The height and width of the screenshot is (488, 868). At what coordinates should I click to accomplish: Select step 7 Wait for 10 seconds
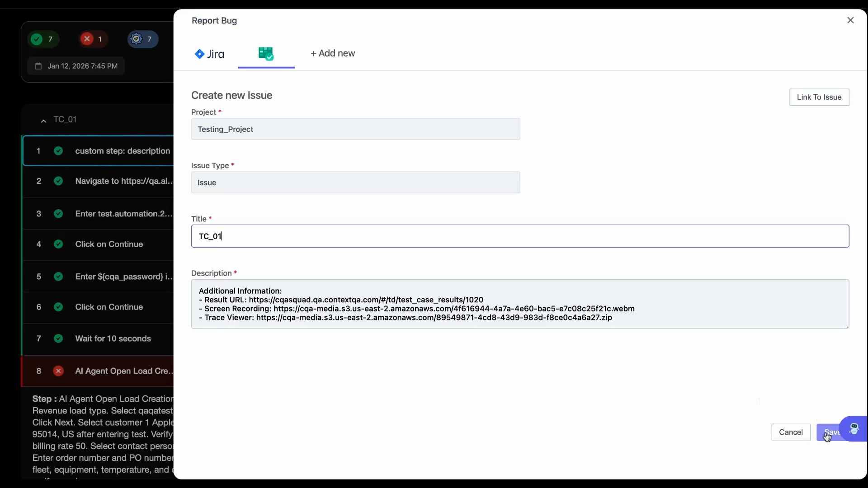113,338
